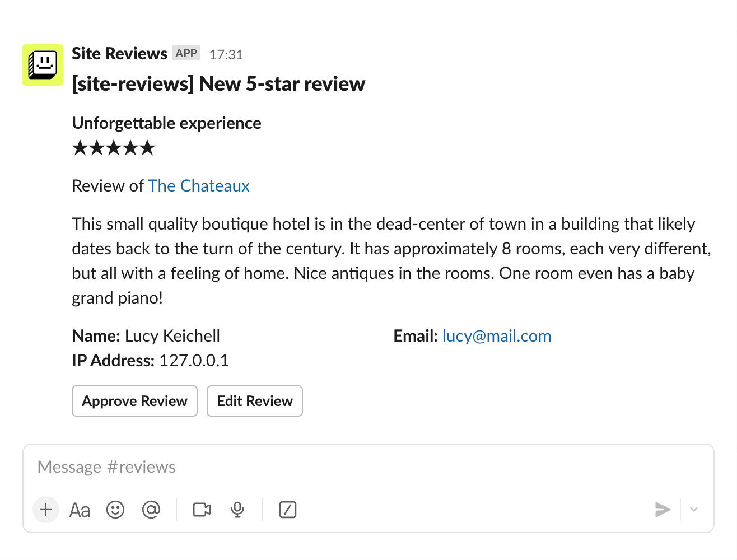Click the APP badge next to sender

[x=186, y=53]
